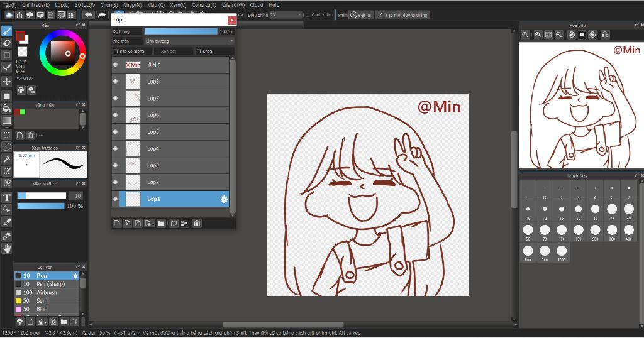The width and height of the screenshot is (644, 338).
Task: Open the Xem(V) menu
Action: tap(178, 4)
